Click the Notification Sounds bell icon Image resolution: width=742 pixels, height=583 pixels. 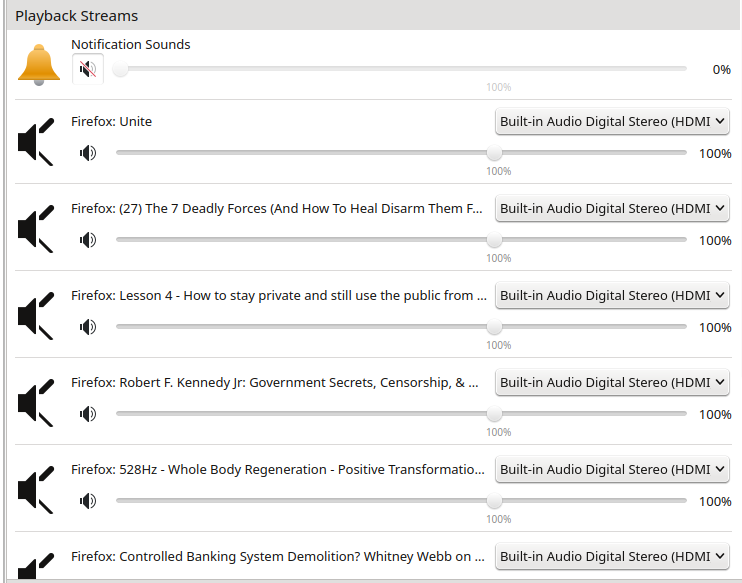pyautogui.click(x=39, y=65)
